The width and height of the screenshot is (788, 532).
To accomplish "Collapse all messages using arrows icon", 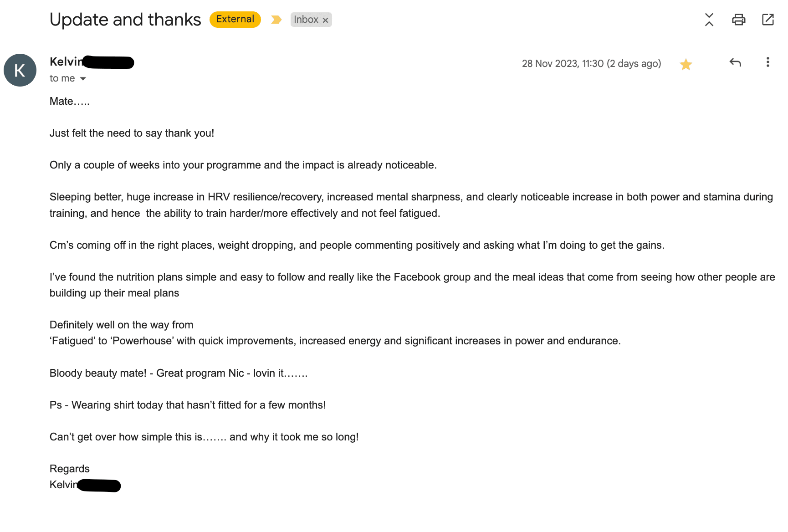I will pos(709,20).
